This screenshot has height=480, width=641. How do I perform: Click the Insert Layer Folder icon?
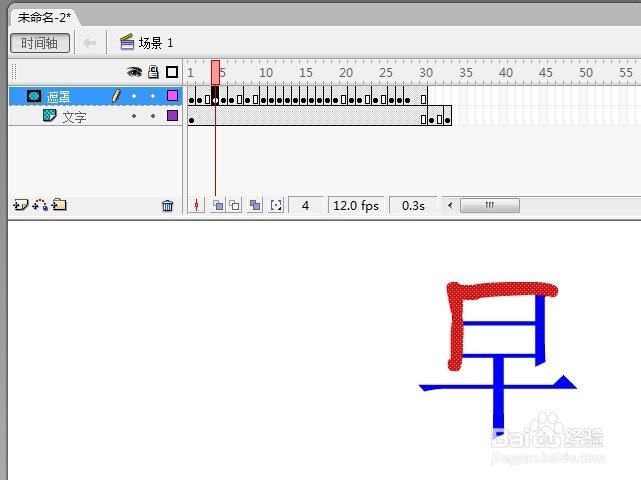pyautogui.click(x=59, y=204)
